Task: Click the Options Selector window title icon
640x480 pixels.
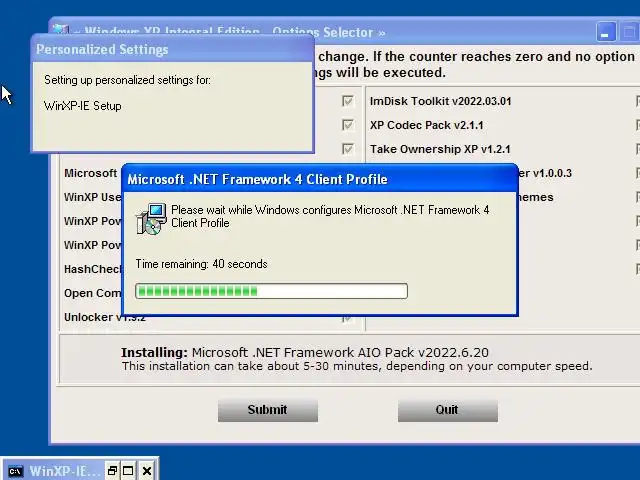Action: click(61, 29)
